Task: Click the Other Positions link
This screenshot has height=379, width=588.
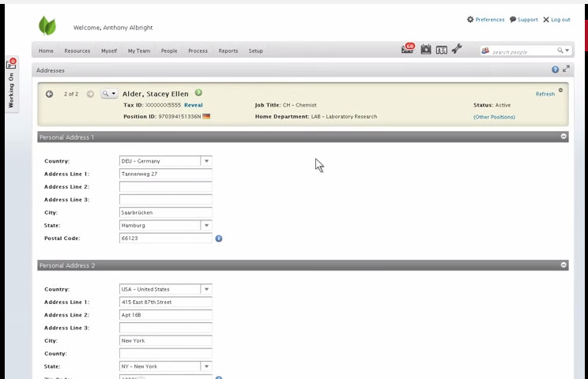Action: click(x=494, y=117)
